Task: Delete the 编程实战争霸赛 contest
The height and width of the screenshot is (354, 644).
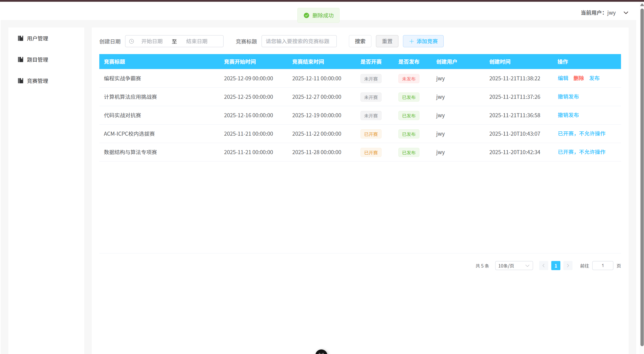Action: point(579,78)
